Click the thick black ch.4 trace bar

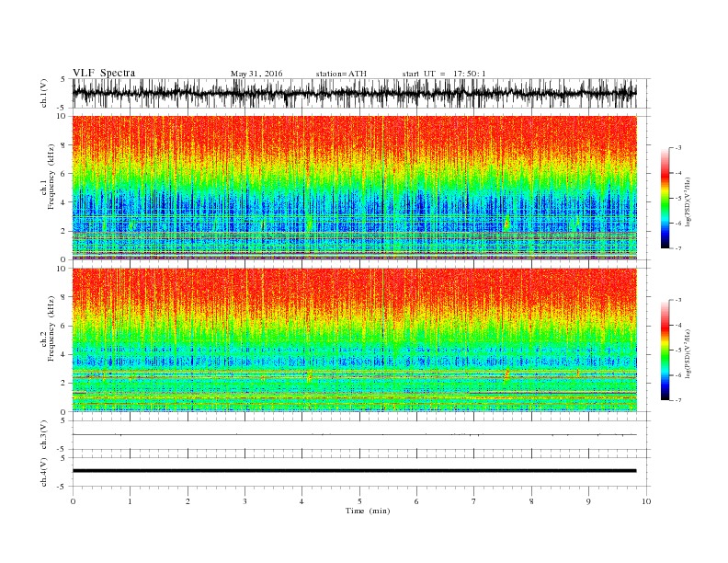pyautogui.click(x=355, y=471)
